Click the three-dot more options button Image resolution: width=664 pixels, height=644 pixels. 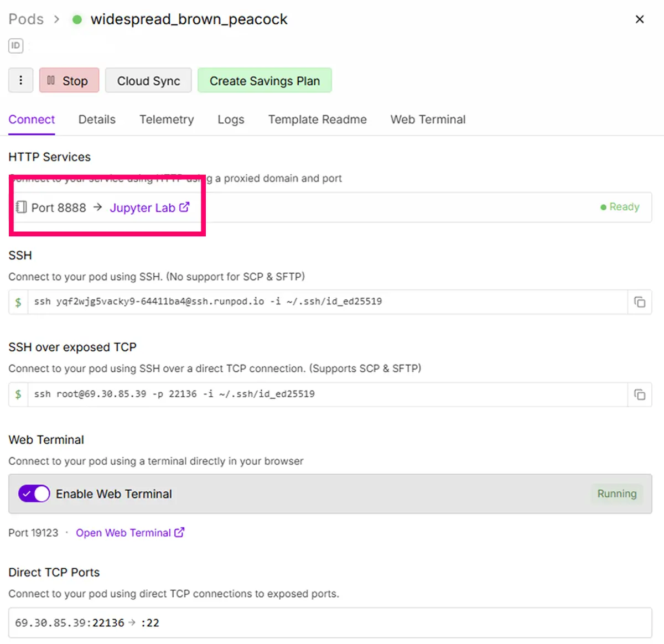[x=20, y=80]
